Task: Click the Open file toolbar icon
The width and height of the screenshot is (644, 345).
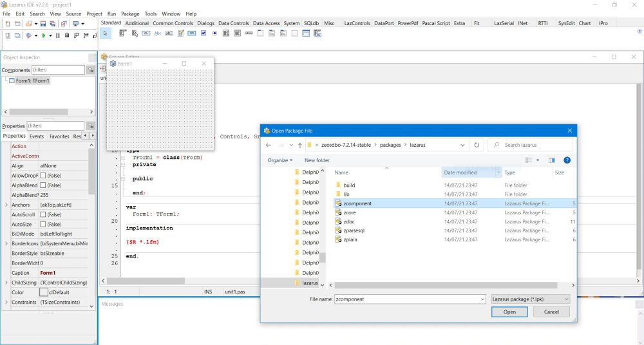Action: point(28,24)
